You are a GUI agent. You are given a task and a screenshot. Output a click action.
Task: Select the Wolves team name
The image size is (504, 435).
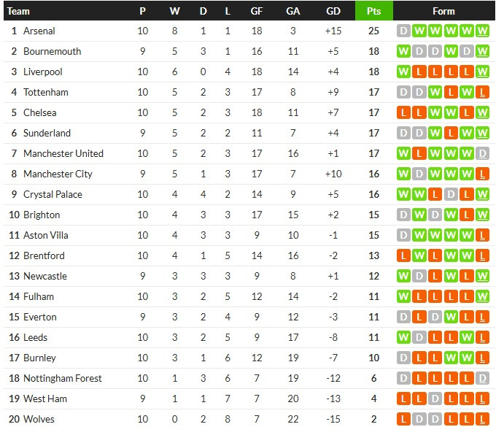(x=39, y=420)
